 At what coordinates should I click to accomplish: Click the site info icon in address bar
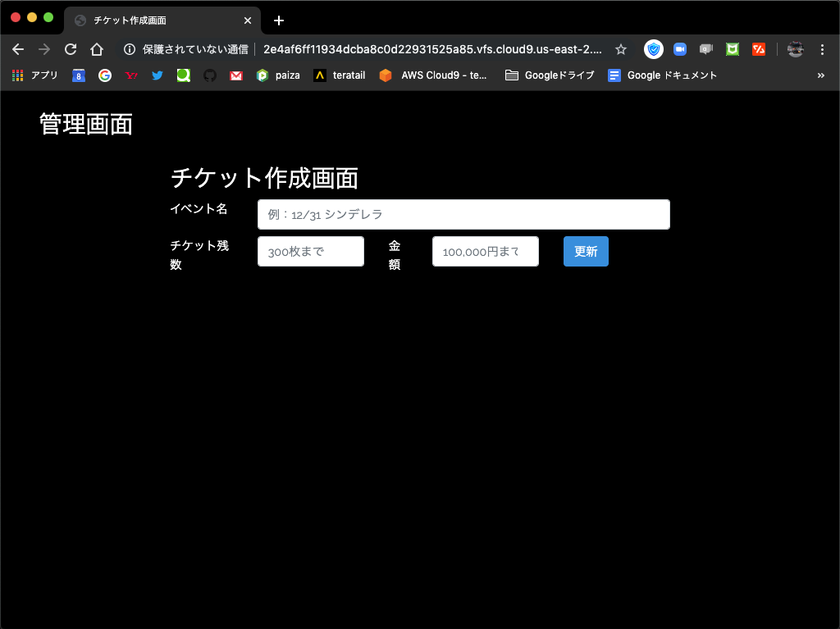(x=129, y=49)
